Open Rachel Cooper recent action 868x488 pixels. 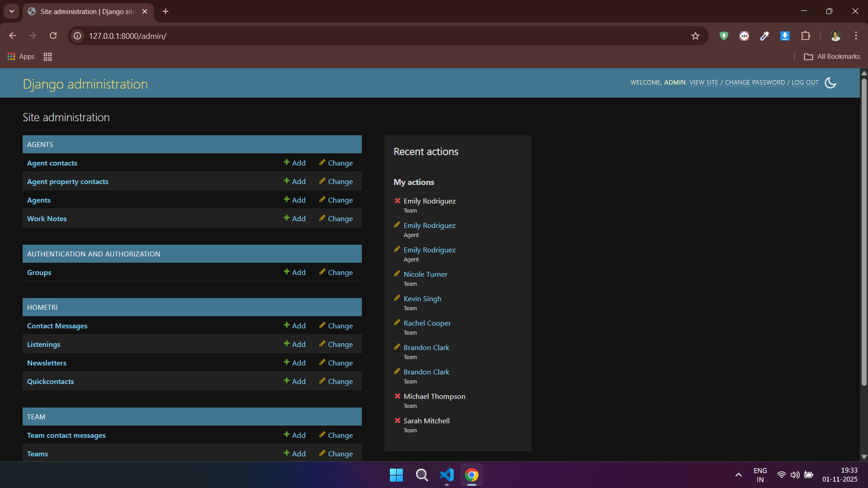pyautogui.click(x=427, y=323)
